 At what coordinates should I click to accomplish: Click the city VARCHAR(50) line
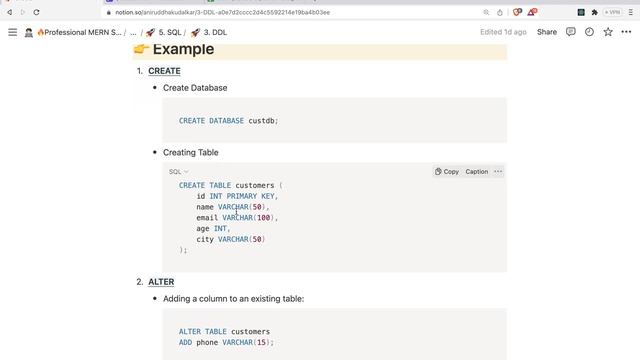[x=231, y=239]
